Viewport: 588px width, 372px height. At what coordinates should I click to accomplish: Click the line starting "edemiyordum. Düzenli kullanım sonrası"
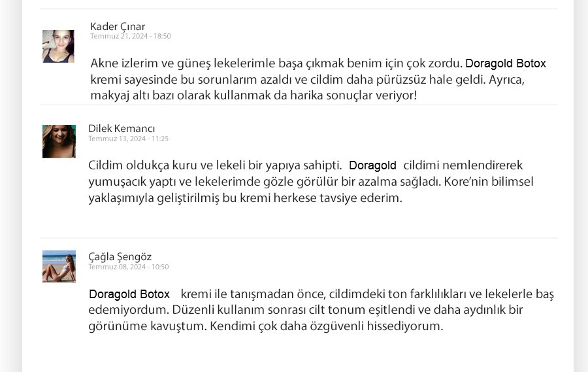click(305, 310)
